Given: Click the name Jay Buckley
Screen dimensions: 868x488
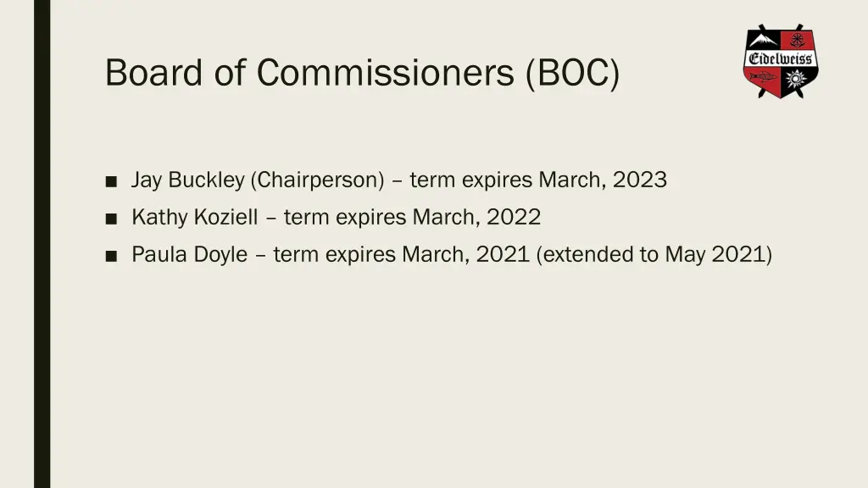Looking at the screenshot, I should tap(187, 180).
